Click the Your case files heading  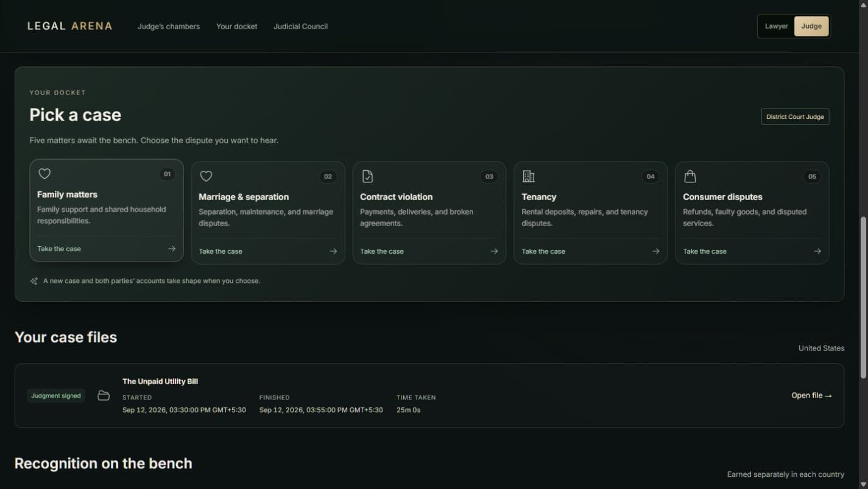(66, 337)
